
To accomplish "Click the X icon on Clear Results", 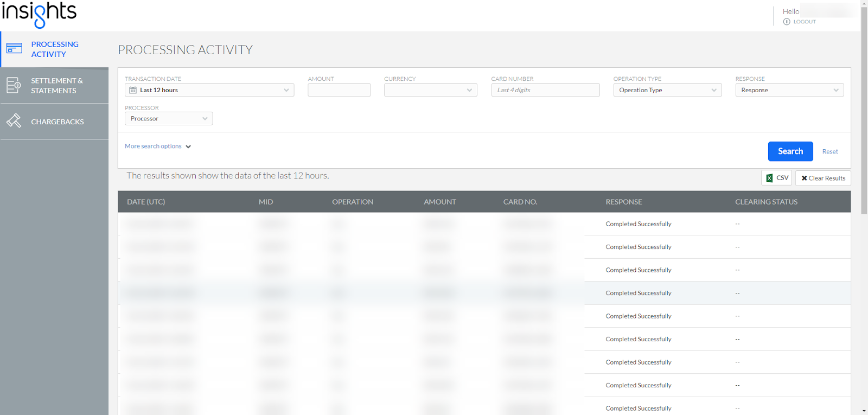I will [804, 178].
